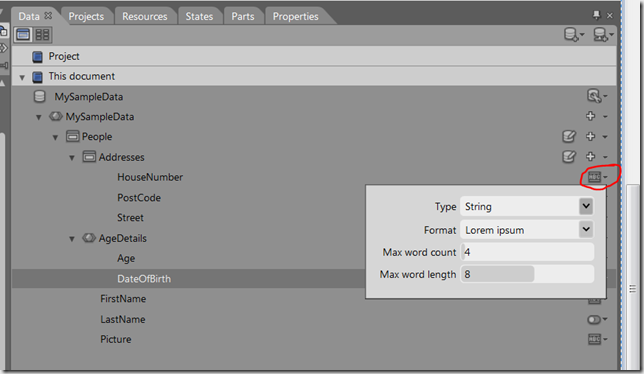The width and height of the screenshot is (644, 374).
Task: Add a property to People with plus icon
Action: 591,136
